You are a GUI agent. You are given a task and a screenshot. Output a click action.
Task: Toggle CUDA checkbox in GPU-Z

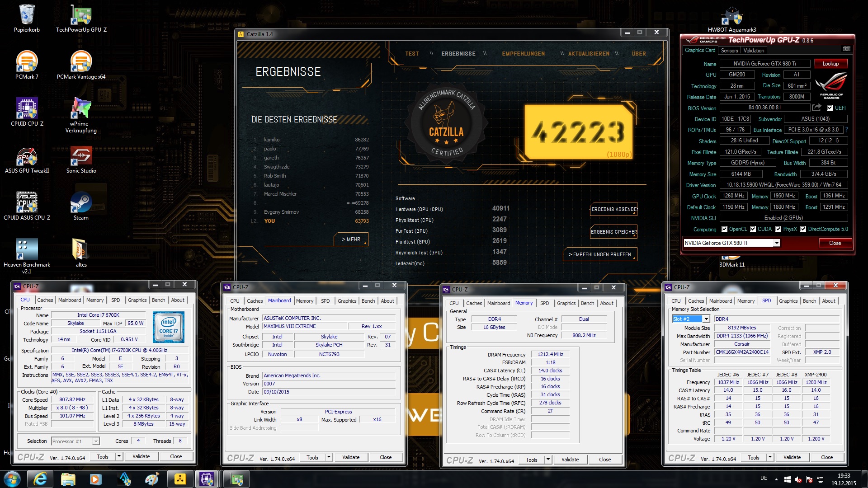753,229
